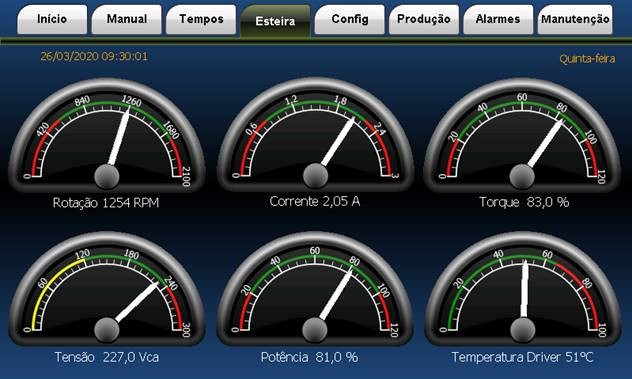Click the Rotação 1254 RPM readout
Viewport: 632px width, 379px height.
(x=106, y=203)
